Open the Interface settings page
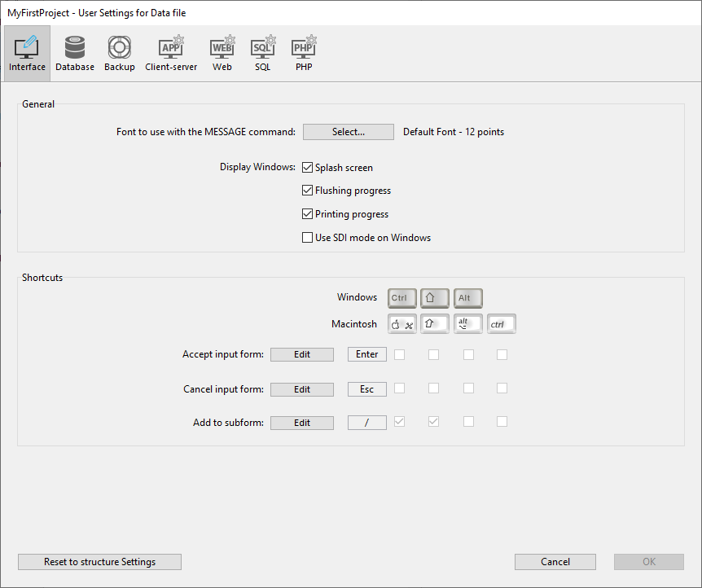The width and height of the screenshot is (702, 588). click(27, 54)
